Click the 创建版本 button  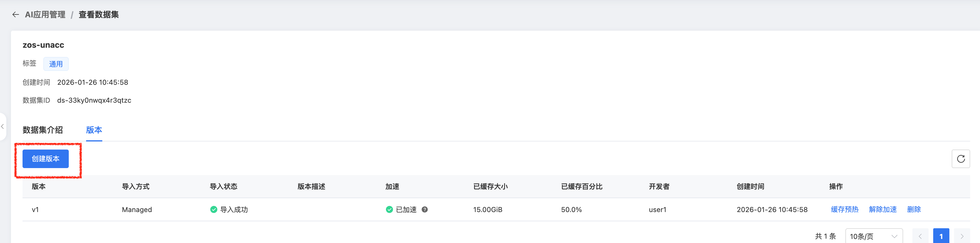point(46,159)
